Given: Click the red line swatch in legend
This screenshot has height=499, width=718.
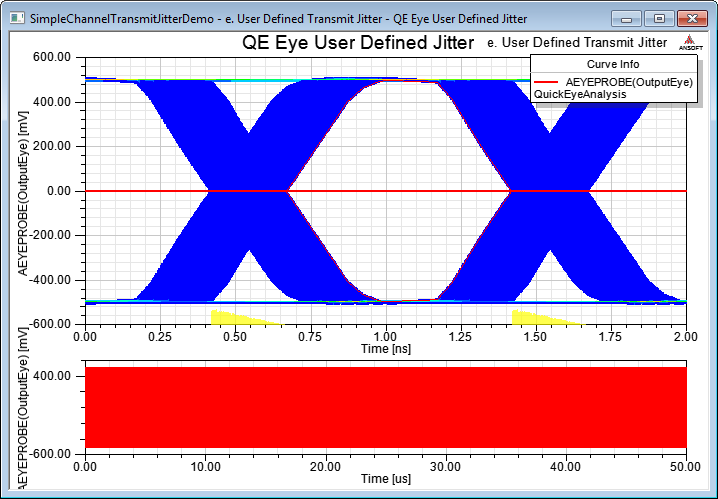Looking at the screenshot, I should pyautogui.click(x=546, y=82).
